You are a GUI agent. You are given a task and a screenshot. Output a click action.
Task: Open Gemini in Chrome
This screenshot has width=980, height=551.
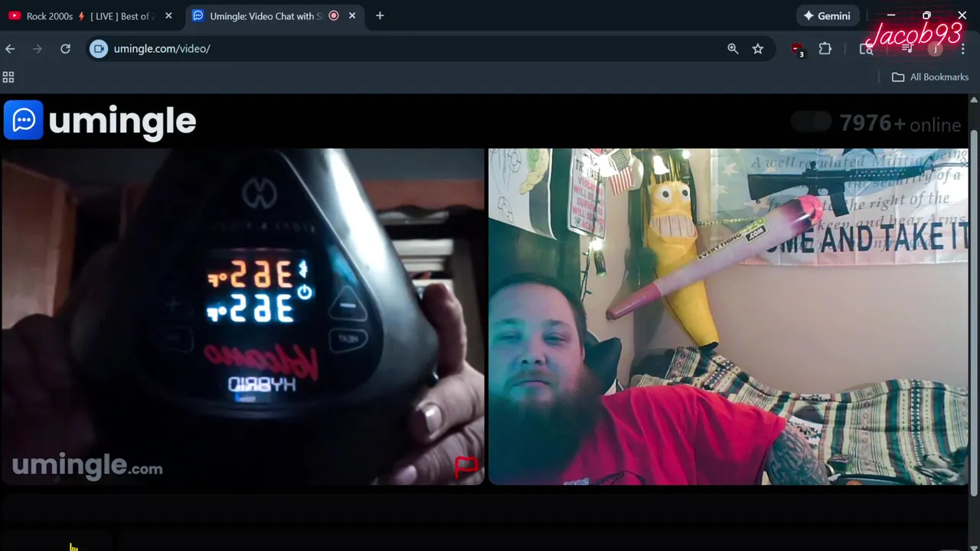pos(827,15)
